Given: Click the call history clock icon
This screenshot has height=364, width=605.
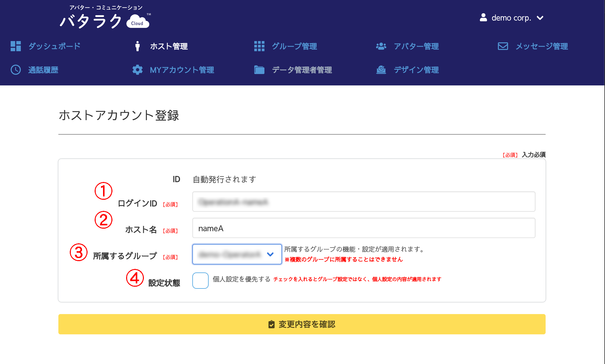Looking at the screenshot, I should point(16,70).
